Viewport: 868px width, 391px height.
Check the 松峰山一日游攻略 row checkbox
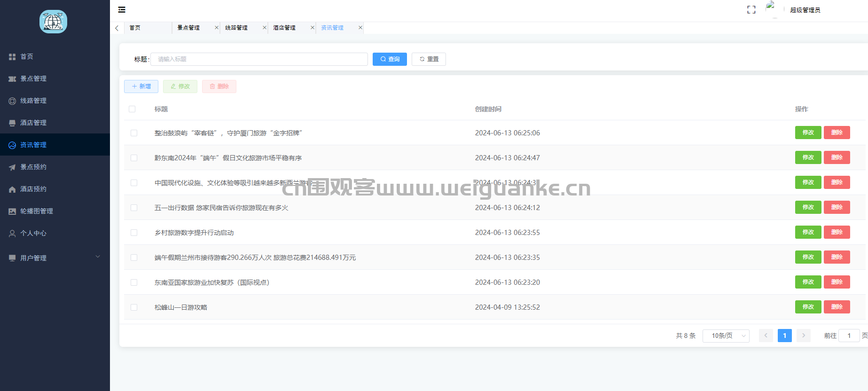pos(134,307)
